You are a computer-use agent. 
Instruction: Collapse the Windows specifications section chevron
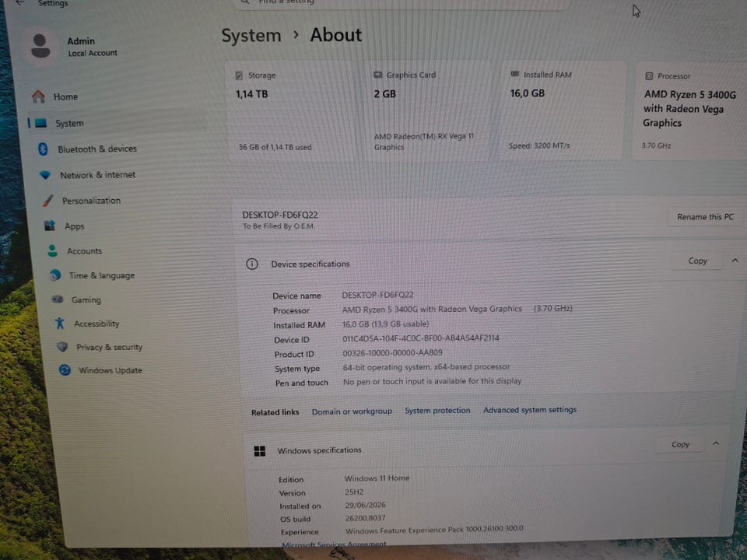[x=716, y=443]
